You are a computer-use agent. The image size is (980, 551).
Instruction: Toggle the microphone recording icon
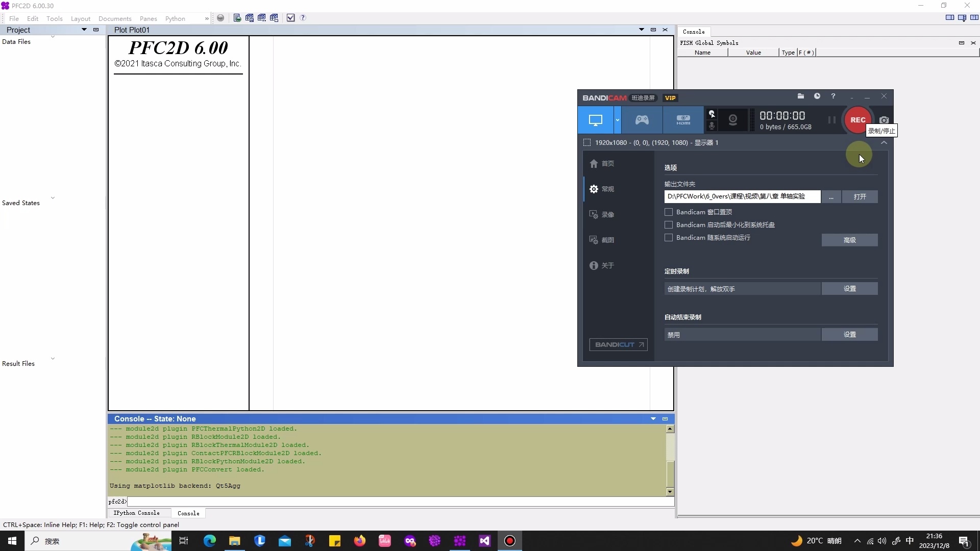[712, 126]
